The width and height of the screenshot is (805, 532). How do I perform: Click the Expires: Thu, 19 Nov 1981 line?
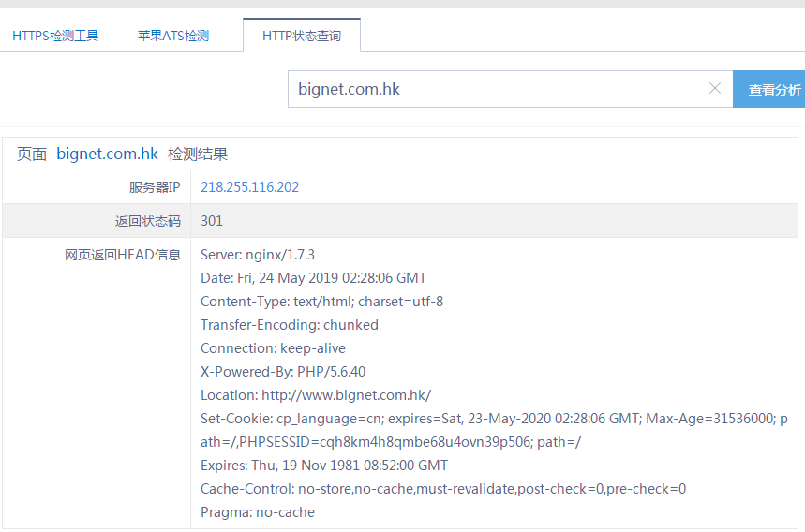324,465
